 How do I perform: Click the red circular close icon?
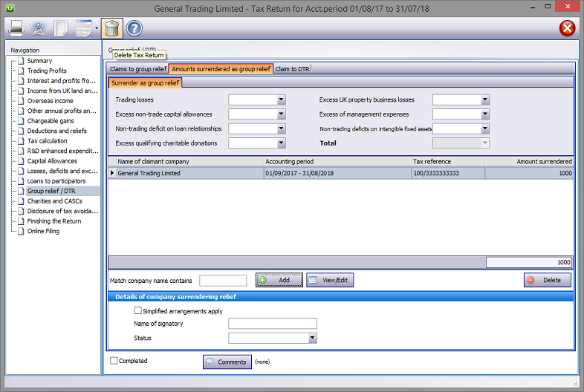567,28
